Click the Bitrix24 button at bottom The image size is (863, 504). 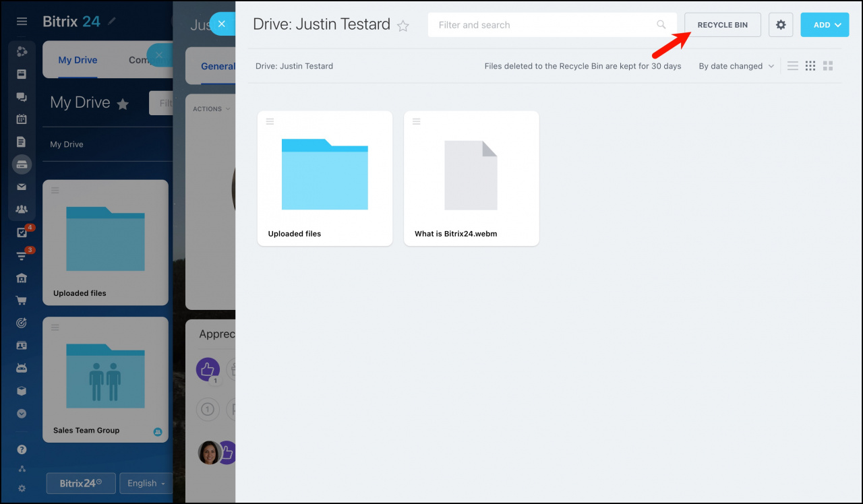pos(81,483)
